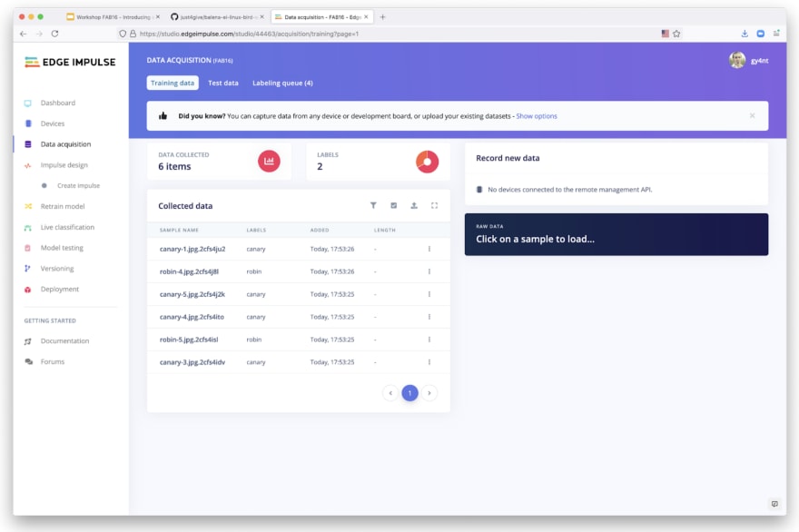The image size is (799, 532).
Task: Click the Devices icon in sidebar
Action: (x=28, y=123)
